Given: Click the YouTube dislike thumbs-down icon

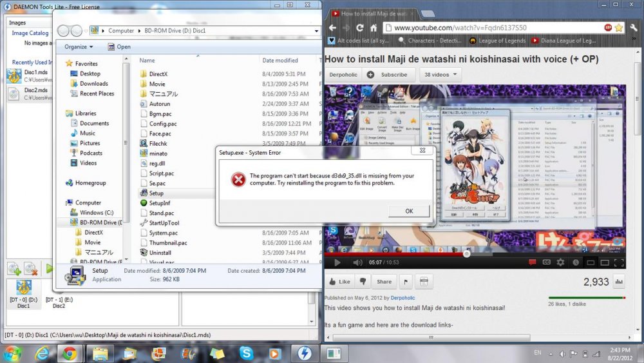Looking at the screenshot, I should pyautogui.click(x=363, y=282).
